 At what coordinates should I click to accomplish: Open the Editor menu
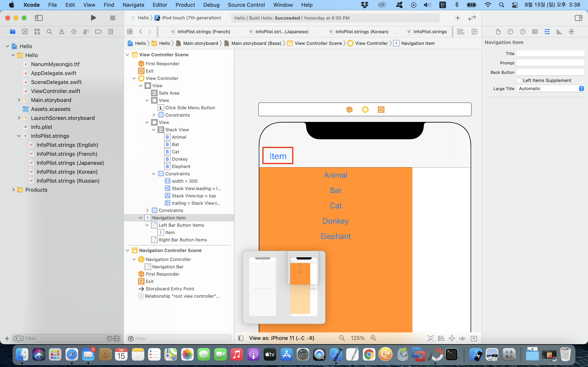[x=160, y=5]
